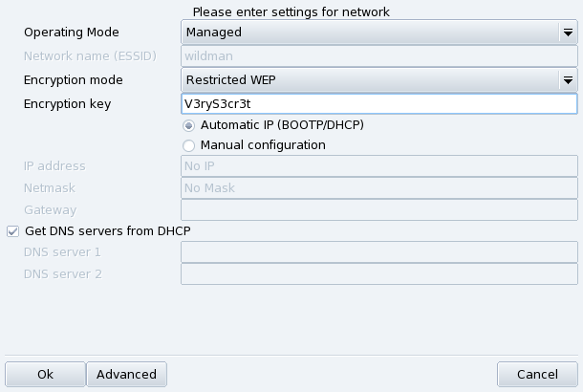
Task: Click the Network name (ESSID) field
Action: [x=378, y=55]
